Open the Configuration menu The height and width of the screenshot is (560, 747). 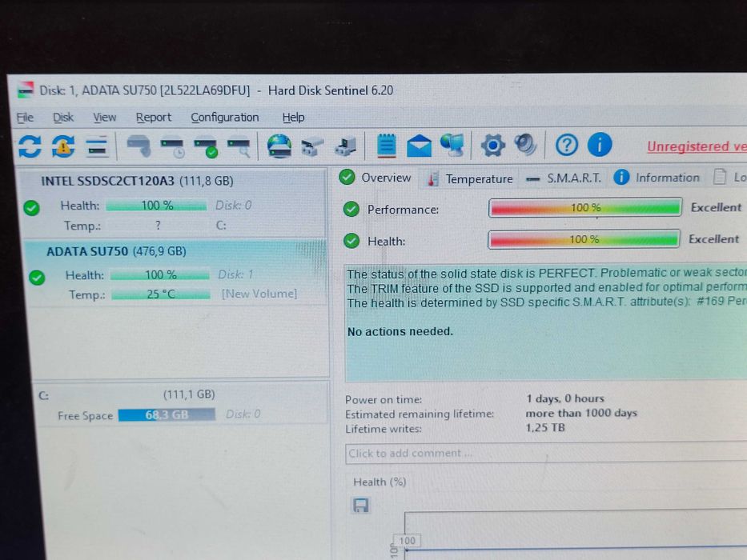(224, 117)
